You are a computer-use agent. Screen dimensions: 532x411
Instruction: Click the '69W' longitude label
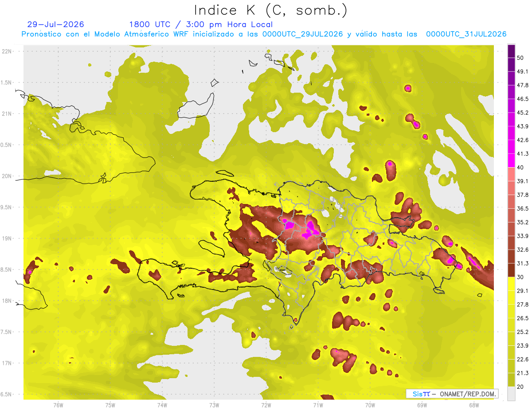(422, 405)
